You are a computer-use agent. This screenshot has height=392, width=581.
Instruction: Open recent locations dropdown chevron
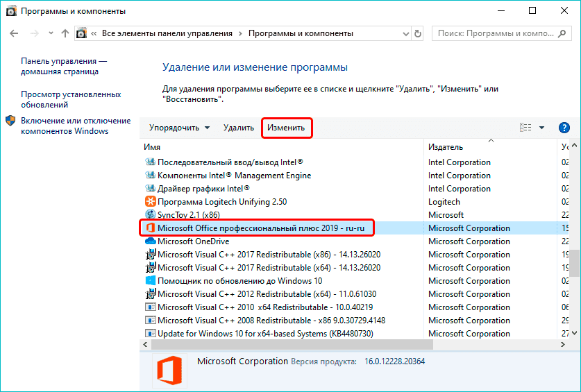click(x=51, y=33)
